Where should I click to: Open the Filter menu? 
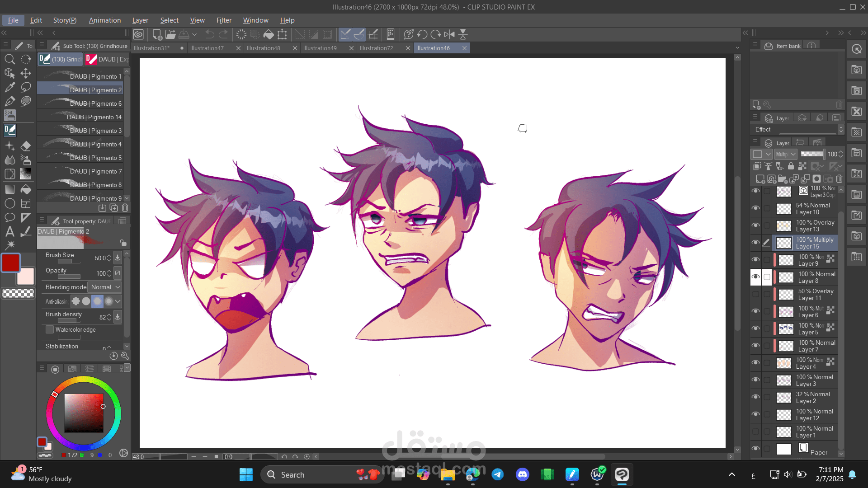(x=223, y=20)
